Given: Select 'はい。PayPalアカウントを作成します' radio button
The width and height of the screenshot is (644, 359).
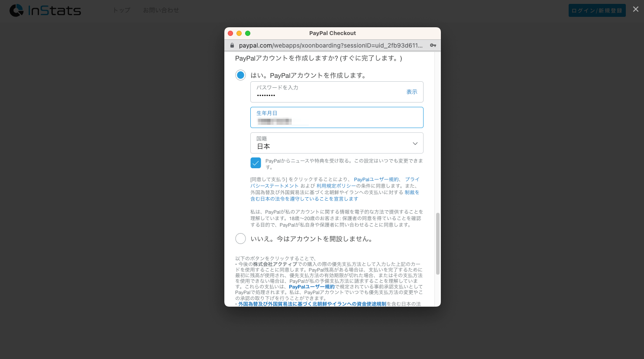Looking at the screenshot, I should tap(240, 75).
